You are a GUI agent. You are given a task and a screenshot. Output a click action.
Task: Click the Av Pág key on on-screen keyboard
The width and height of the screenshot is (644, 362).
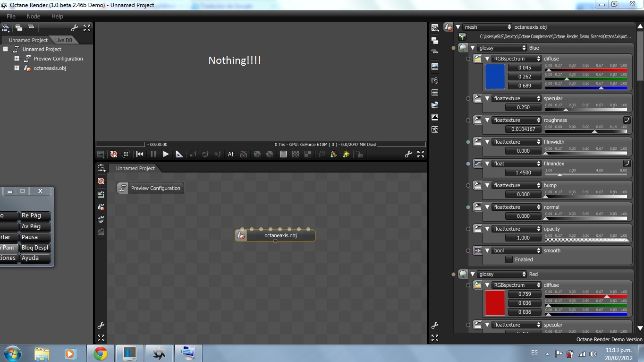pos(35,226)
